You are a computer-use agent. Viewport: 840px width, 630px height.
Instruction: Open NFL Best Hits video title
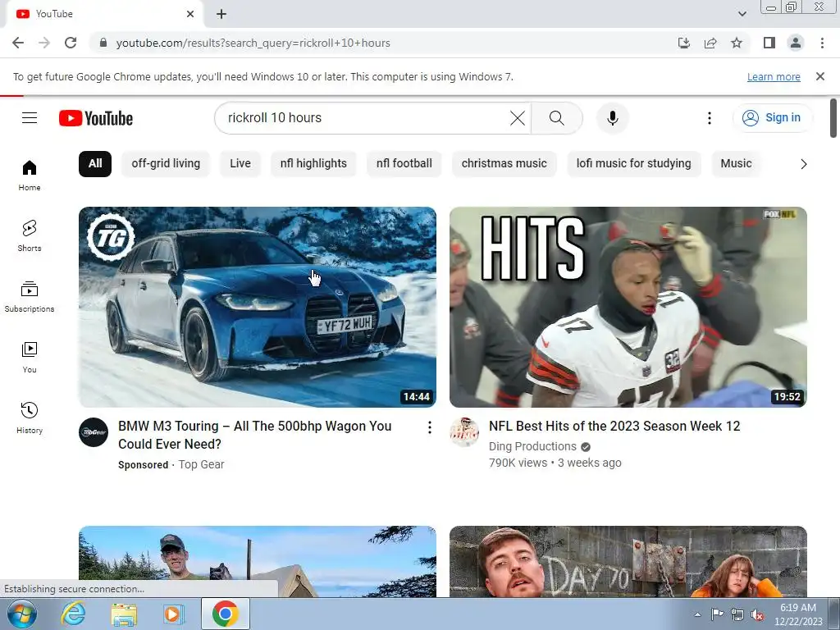[614, 426]
